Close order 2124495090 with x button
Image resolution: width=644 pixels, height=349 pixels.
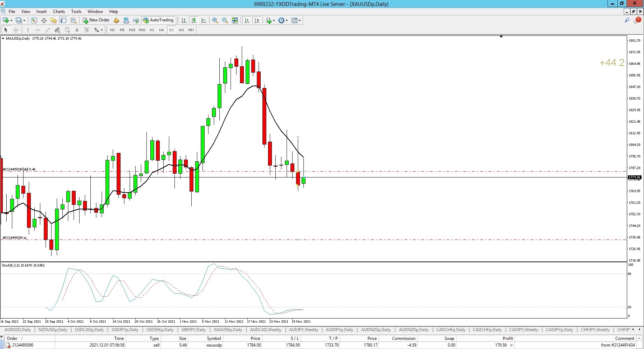[511, 345]
